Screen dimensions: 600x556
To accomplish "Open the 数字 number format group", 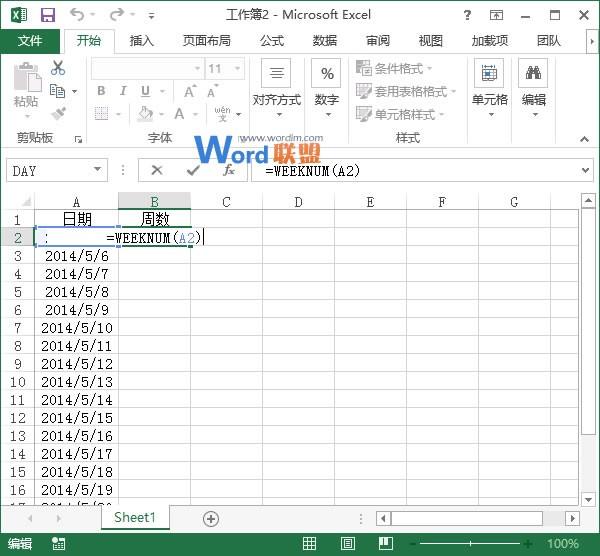I will [x=326, y=88].
